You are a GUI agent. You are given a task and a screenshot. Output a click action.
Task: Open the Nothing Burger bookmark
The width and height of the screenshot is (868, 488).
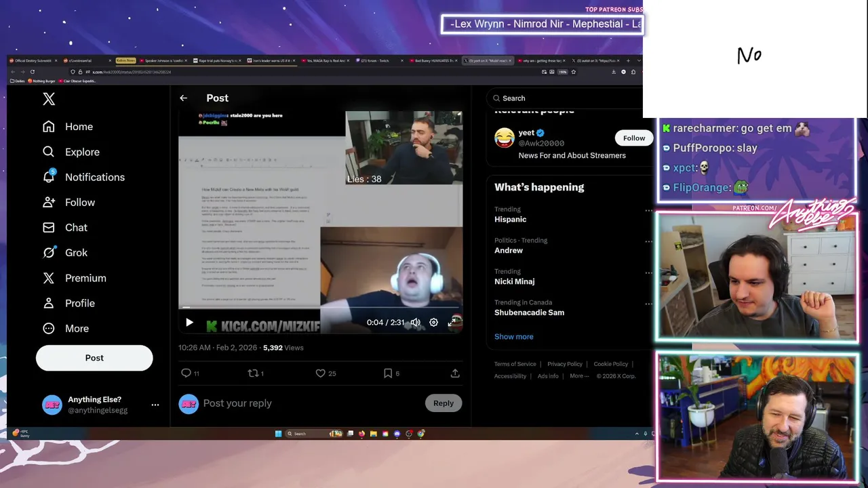pos(41,81)
